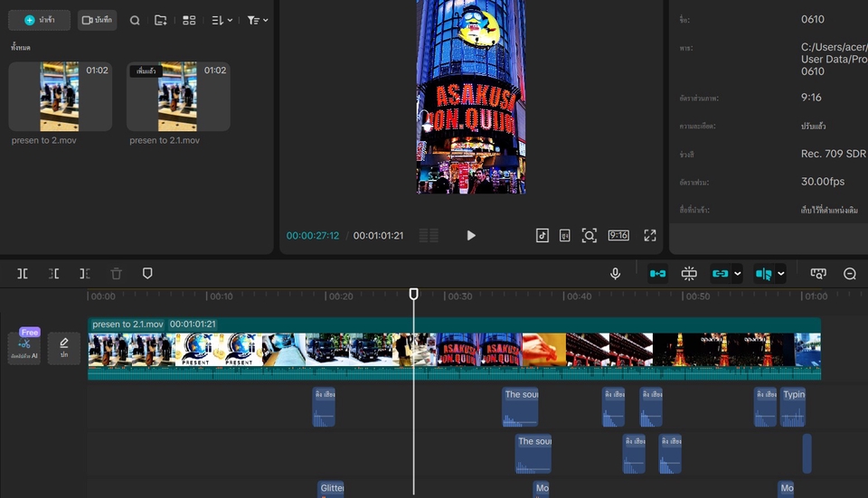
Task: Select presen to 2.1.mov thumbnail
Action: (178, 97)
